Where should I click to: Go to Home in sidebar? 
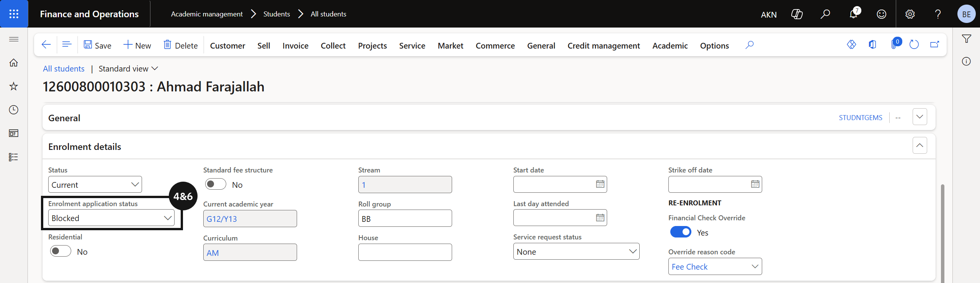tap(14, 63)
